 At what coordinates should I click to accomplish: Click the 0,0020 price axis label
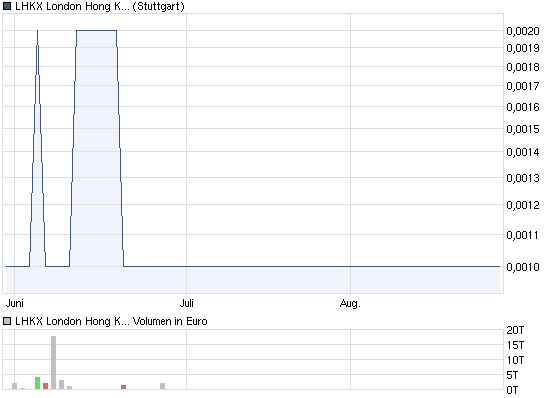pyautogui.click(x=523, y=31)
